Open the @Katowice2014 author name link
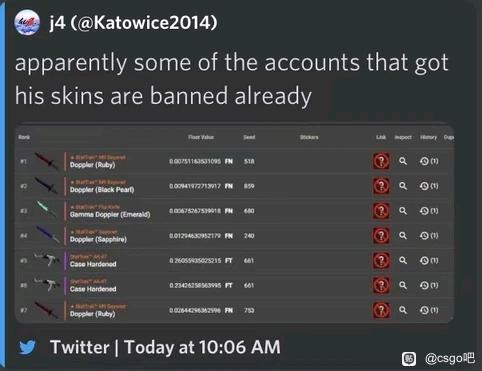Screen dimensions: 482x371 133,23
